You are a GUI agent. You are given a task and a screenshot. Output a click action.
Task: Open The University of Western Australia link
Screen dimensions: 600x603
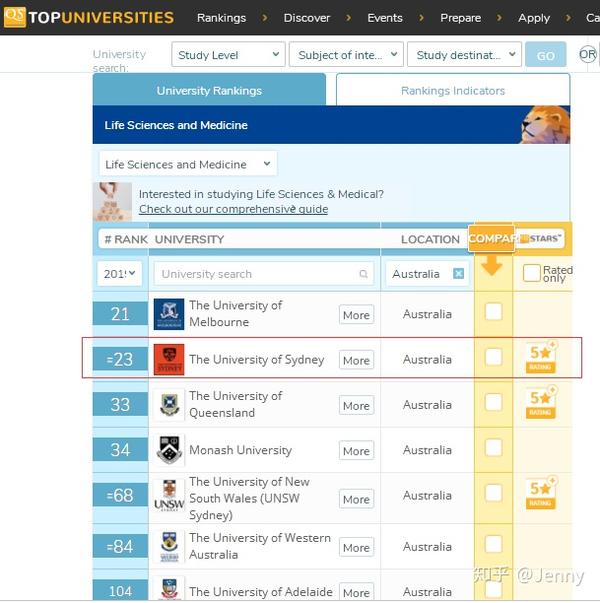point(260,546)
